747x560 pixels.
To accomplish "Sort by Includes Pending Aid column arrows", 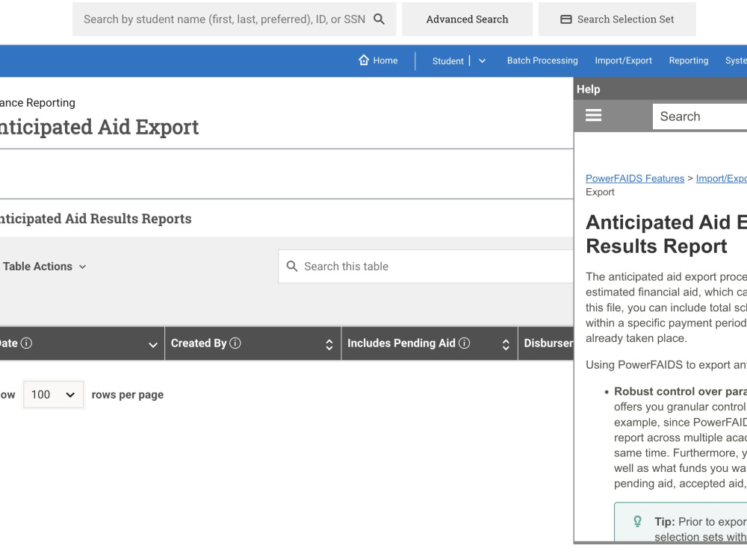I will click(x=506, y=345).
